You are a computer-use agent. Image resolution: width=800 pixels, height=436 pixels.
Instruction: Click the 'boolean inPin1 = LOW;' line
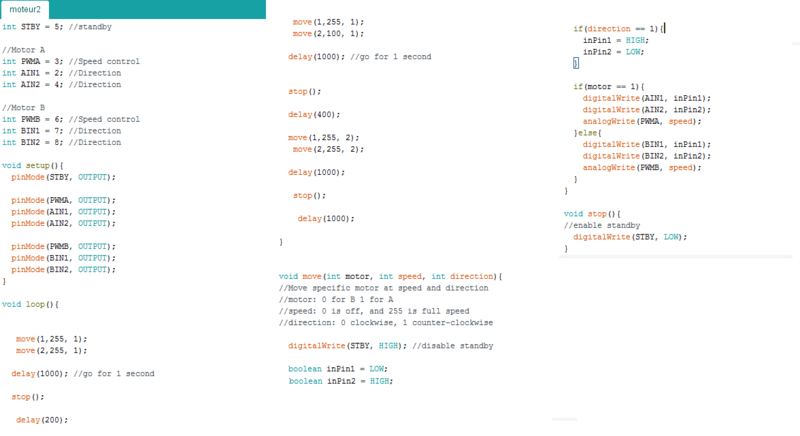click(x=338, y=369)
